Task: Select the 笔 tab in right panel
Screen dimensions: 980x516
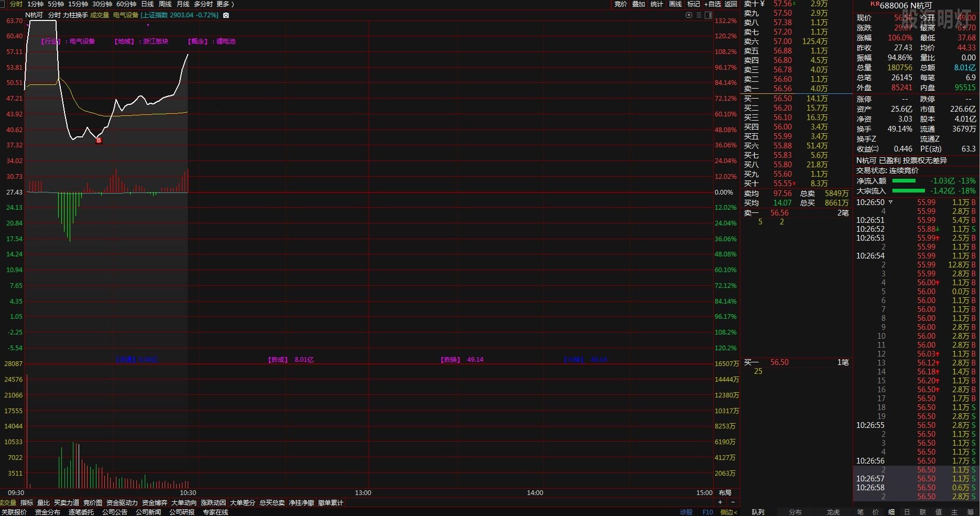Action: click(x=860, y=512)
